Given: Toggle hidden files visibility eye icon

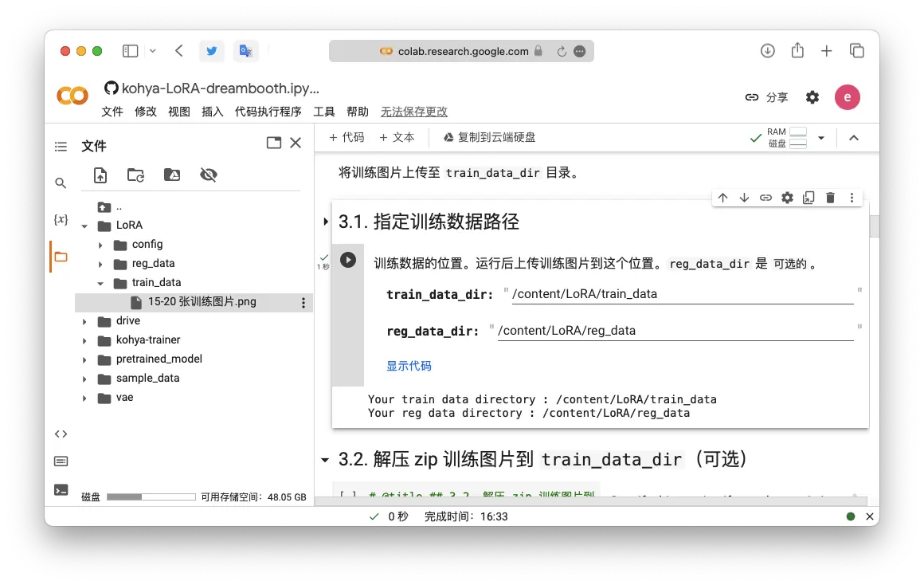Looking at the screenshot, I should (x=209, y=175).
